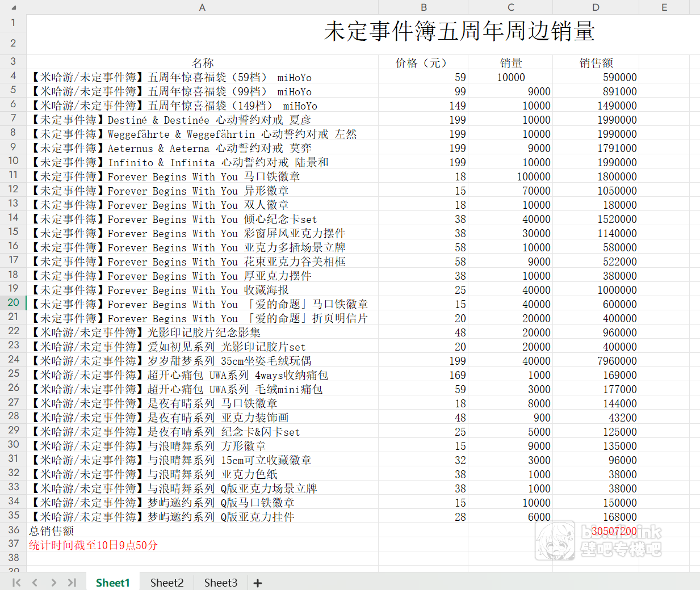Image resolution: width=700 pixels, height=590 pixels.
Task: Click the next sheet arrow
Action: [53, 583]
